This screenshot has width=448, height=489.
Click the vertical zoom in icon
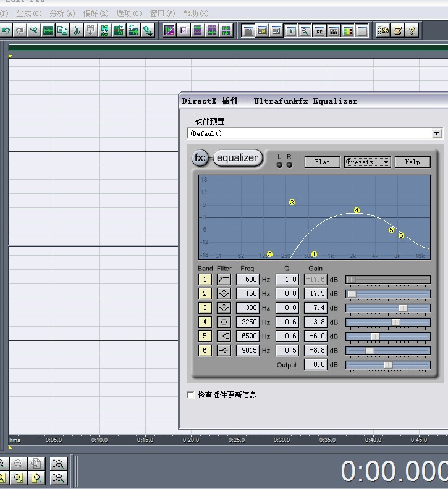(x=58, y=464)
